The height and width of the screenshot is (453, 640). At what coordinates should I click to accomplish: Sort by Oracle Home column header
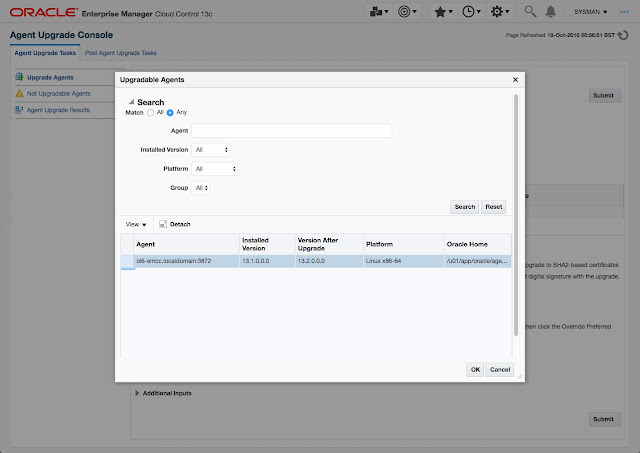pyautogui.click(x=478, y=244)
